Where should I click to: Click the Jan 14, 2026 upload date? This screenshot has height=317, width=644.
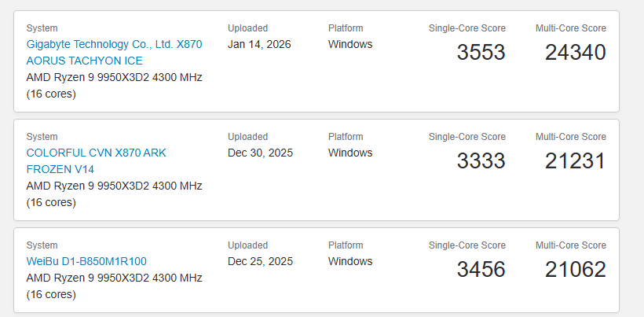tap(259, 44)
